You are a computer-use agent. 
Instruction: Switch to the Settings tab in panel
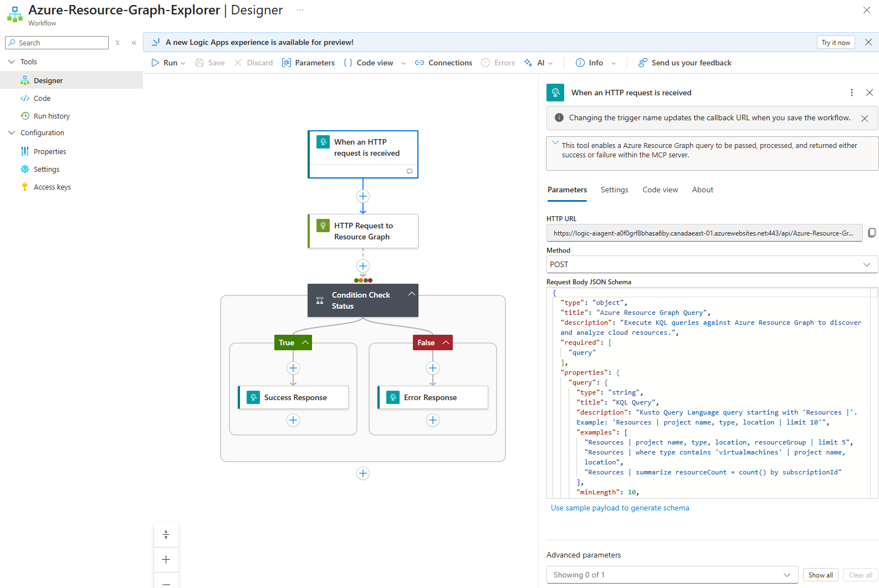tap(614, 190)
